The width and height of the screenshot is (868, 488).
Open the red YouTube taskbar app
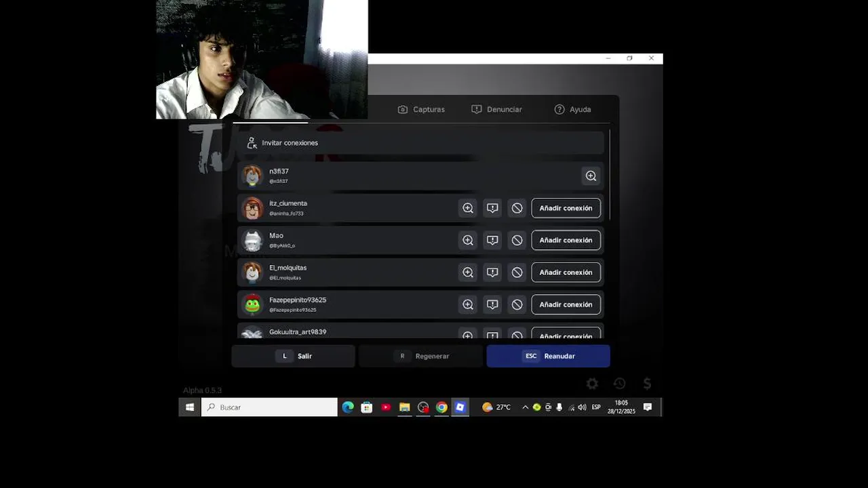tap(386, 407)
